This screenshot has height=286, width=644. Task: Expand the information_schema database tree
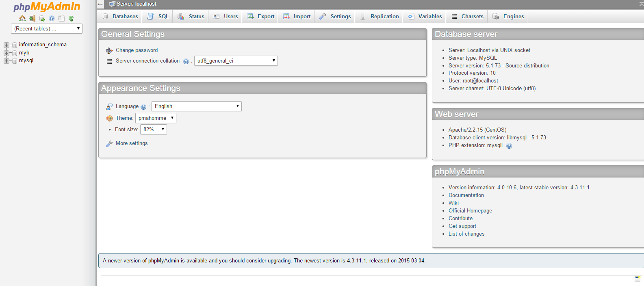tap(7, 45)
